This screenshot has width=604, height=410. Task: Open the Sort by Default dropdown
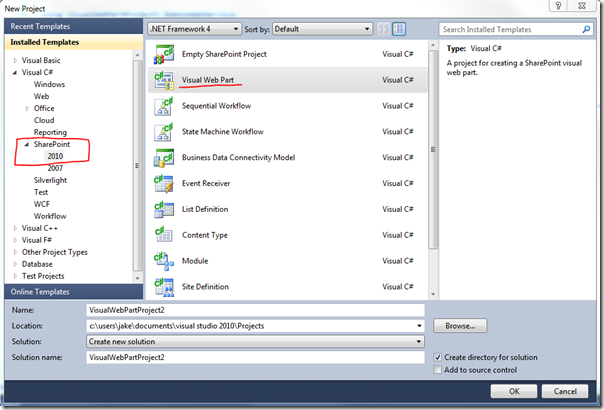[x=322, y=29]
